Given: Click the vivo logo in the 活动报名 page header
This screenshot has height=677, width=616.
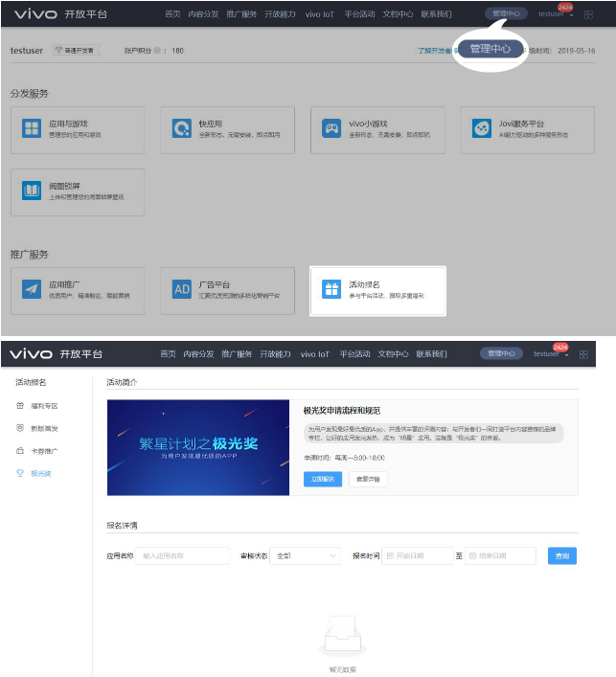Looking at the screenshot, I should tap(31, 354).
